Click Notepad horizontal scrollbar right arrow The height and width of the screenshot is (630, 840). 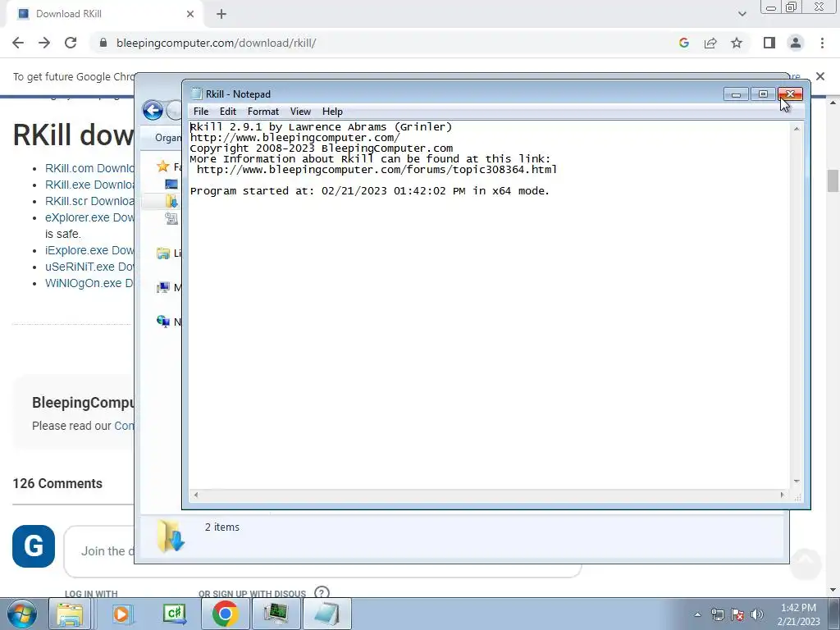click(x=782, y=495)
